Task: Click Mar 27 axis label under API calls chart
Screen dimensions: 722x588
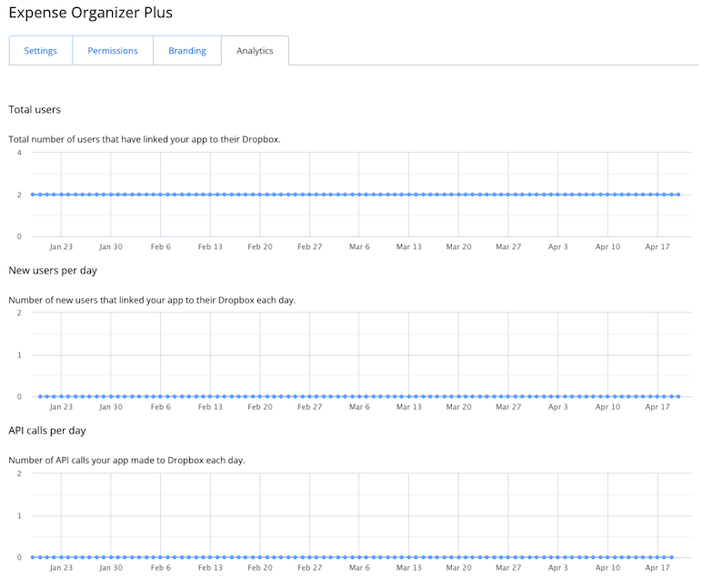Action: [x=508, y=567]
